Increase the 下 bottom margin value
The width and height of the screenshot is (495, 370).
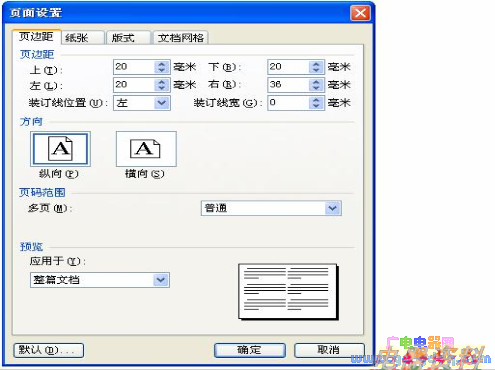(316, 64)
